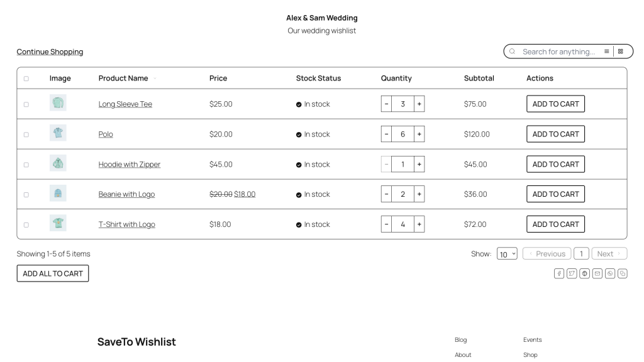Open the T-Shirt with Logo link
Image resolution: width=644 pixels, height=362 pixels.
126,224
